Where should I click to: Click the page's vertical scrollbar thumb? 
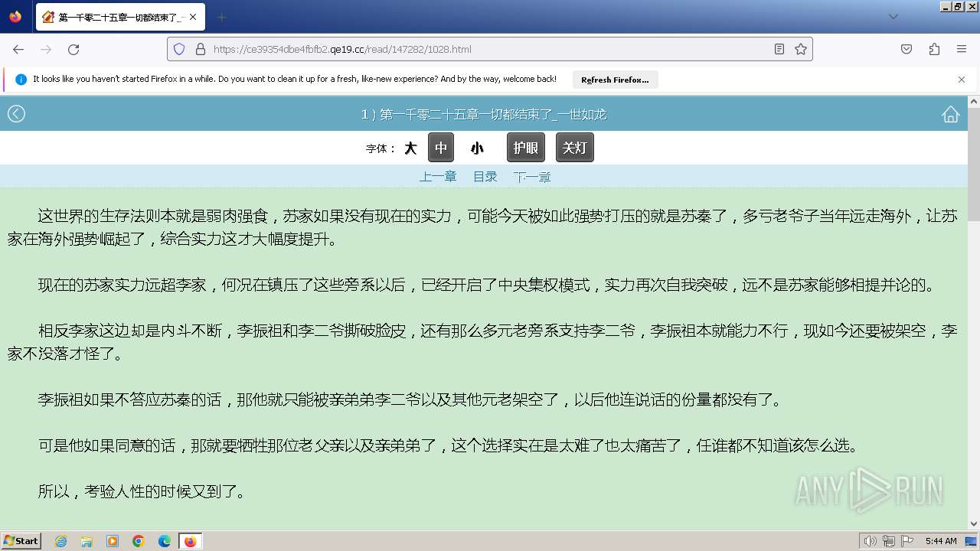coord(974,165)
